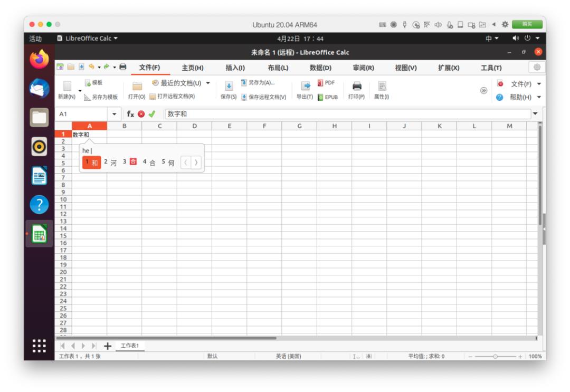Open LibreOffice Writer from the dock
The image size is (570, 392).
pyautogui.click(x=39, y=176)
